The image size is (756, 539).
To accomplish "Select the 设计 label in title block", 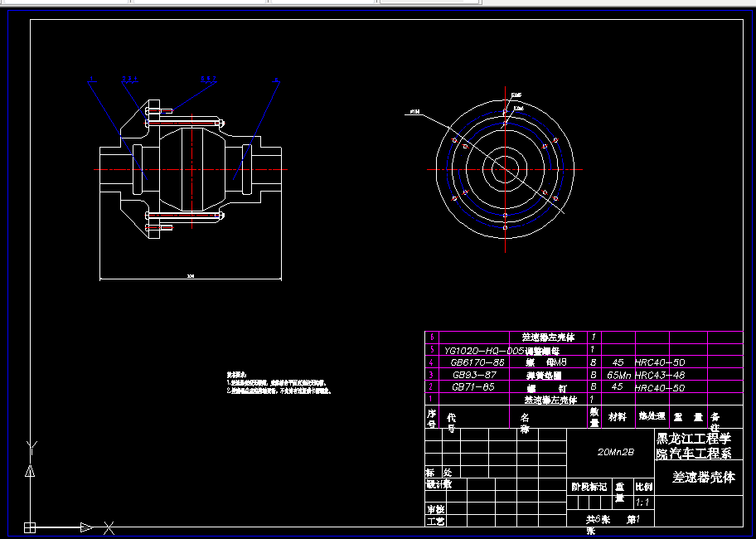I will pyautogui.click(x=435, y=484).
